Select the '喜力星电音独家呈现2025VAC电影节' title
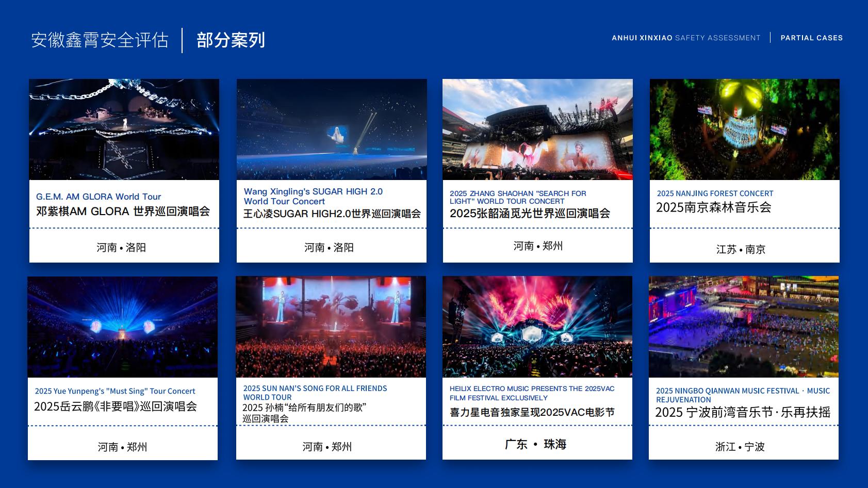868x488 pixels. 532,412
